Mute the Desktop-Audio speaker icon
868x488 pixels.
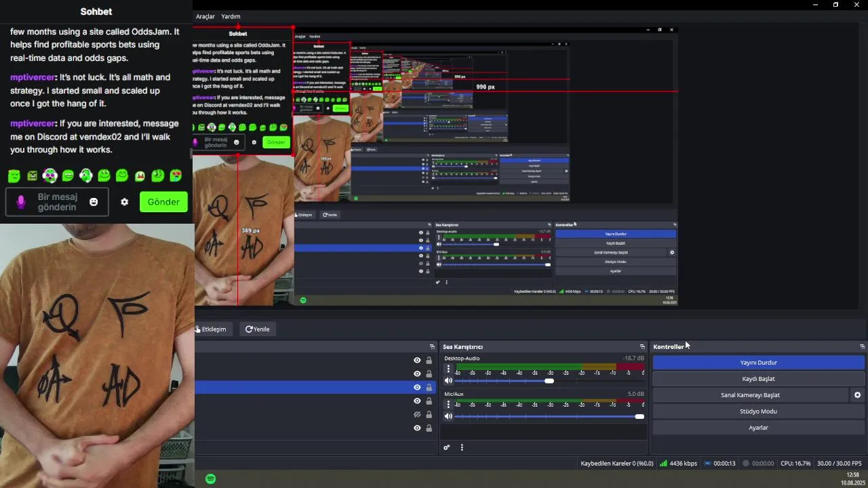point(448,381)
